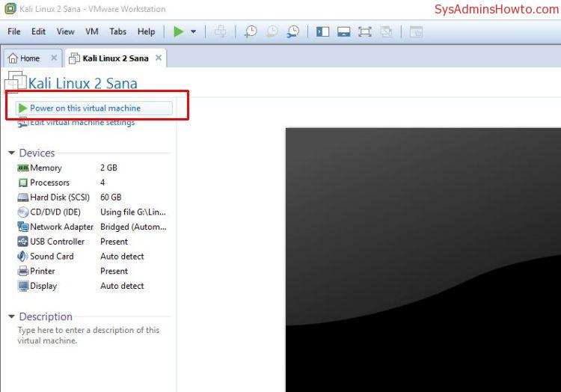Click the Sound Card icon
This screenshot has width=561, height=392.
[22, 256]
